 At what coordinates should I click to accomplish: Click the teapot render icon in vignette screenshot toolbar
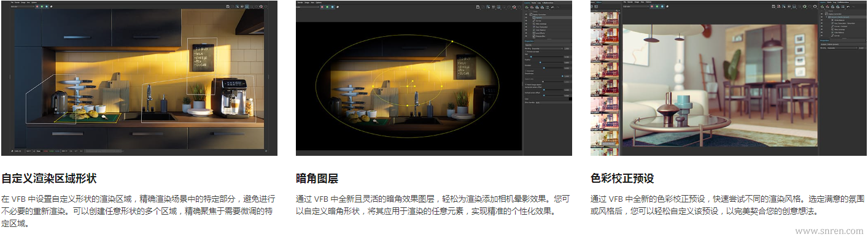(514, 7)
